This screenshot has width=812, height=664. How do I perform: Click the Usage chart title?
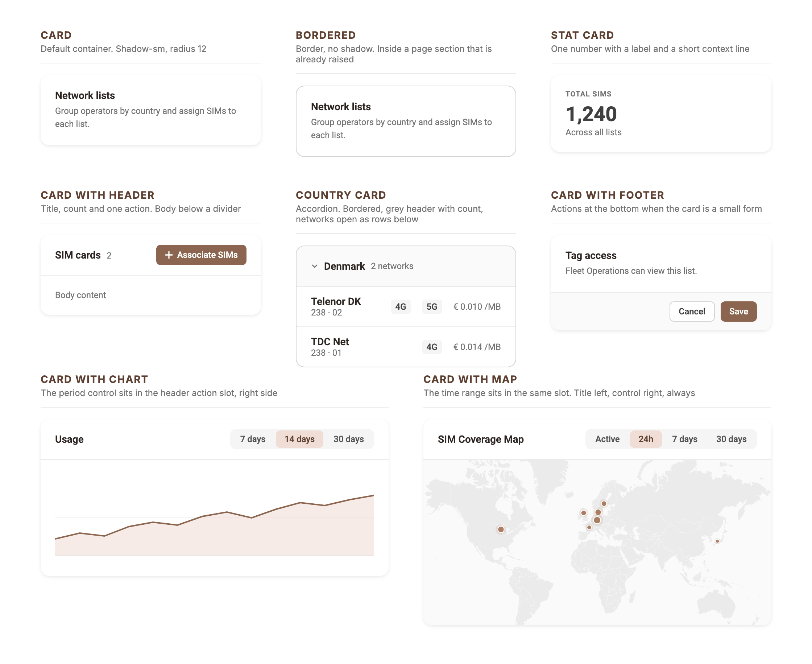tap(69, 440)
